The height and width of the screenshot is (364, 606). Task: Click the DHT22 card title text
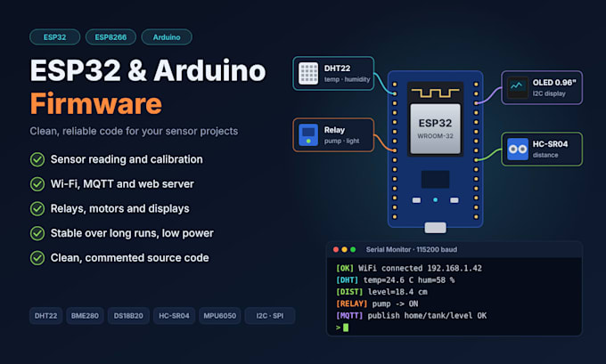coord(337,69)
